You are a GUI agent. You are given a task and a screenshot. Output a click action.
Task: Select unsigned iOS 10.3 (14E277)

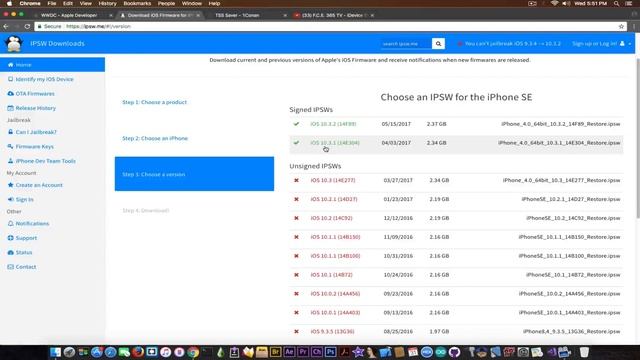pos(333,180)
